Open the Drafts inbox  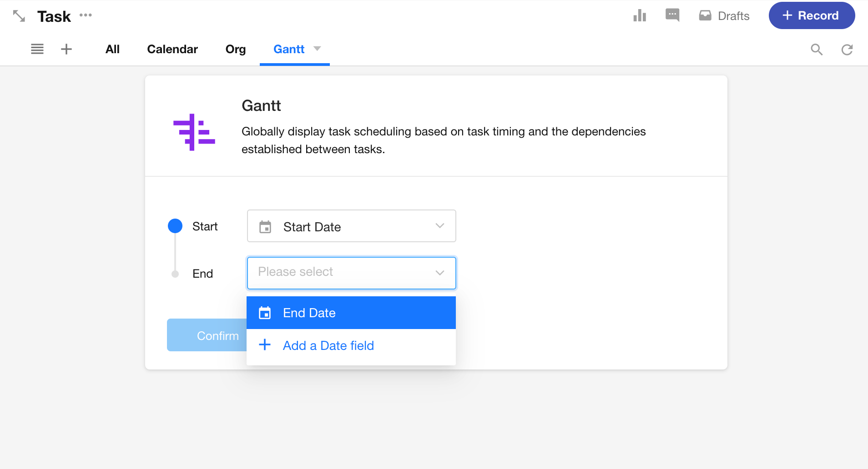pos(724,16)
